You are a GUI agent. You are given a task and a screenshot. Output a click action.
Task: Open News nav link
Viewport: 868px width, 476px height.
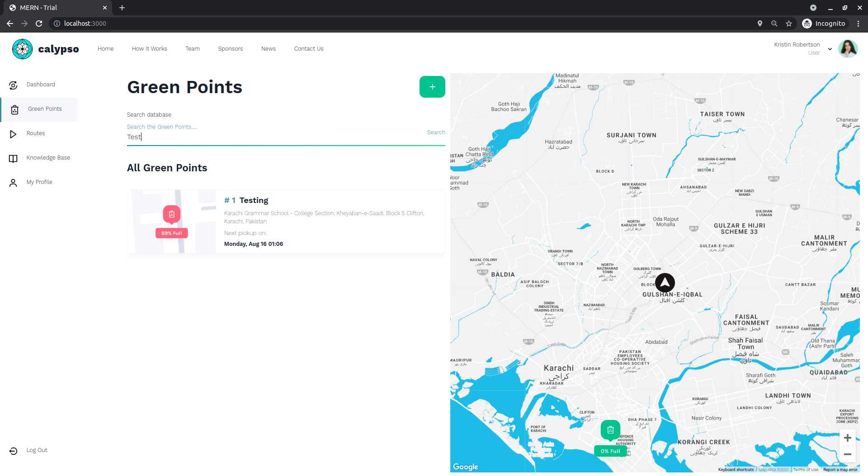(269, 49)
